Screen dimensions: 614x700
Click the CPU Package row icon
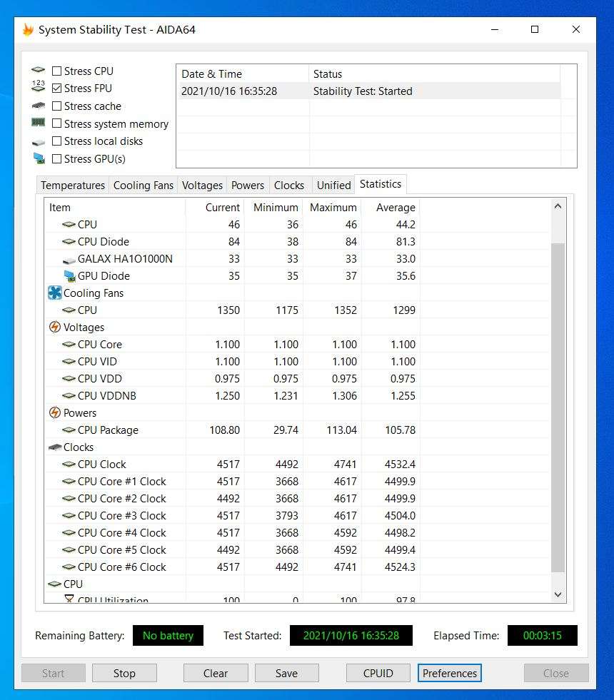click(69, 430)
